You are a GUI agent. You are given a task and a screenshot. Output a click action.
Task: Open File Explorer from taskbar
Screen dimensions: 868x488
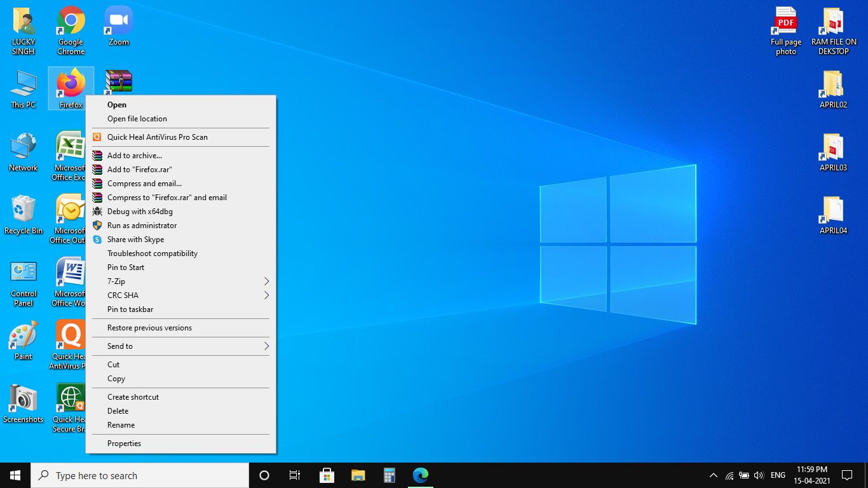pos(358,475)
